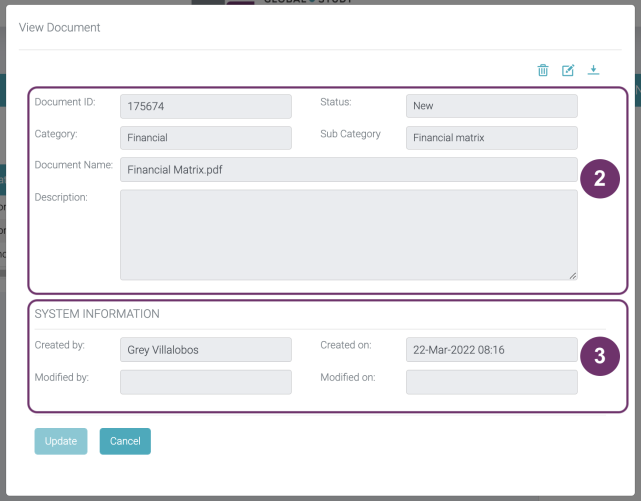The image size is (641, 501).
Task: Click the purple number 2 callout marker
Action: pos(599,180)
